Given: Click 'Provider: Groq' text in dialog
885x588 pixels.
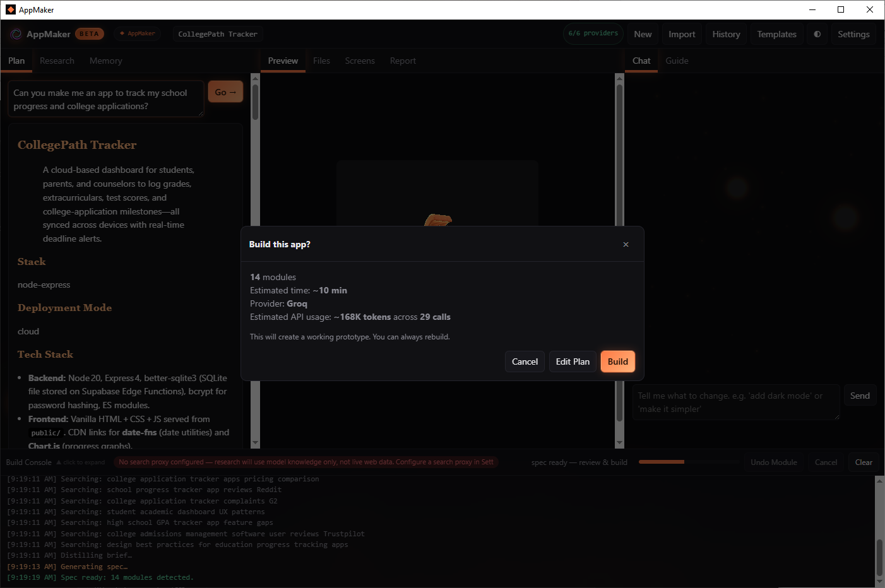Looking at the screenshot, I should 278,303.
